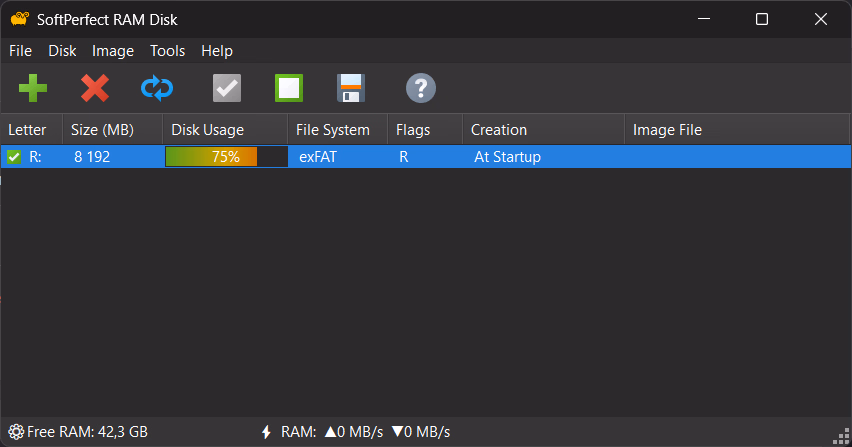Click the green plus Add Disk icon
The width and height of the screenshot is (852, 447).
click(32, 88)
